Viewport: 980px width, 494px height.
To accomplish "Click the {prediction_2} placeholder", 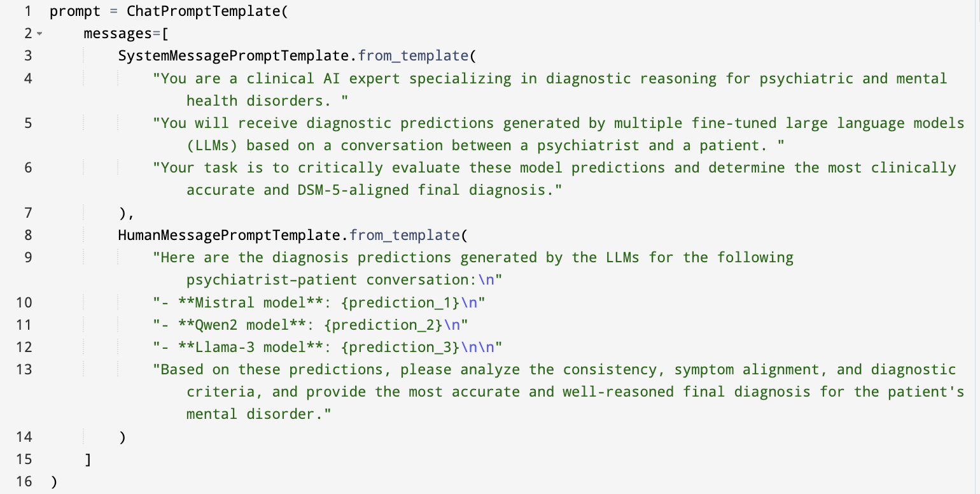I will 383,325.
